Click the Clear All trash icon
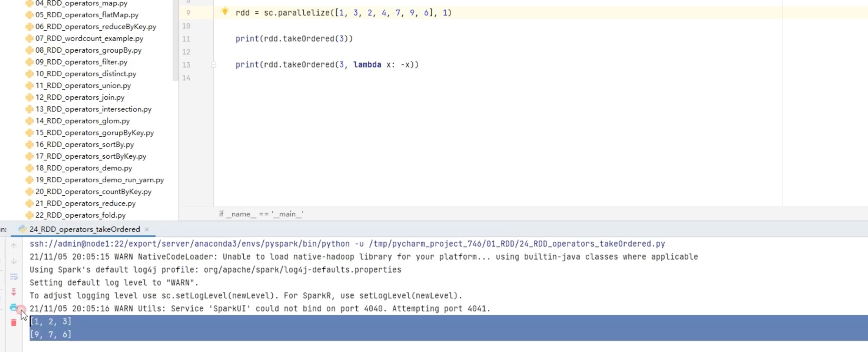 pyautogui.click(x=14, y=323)
